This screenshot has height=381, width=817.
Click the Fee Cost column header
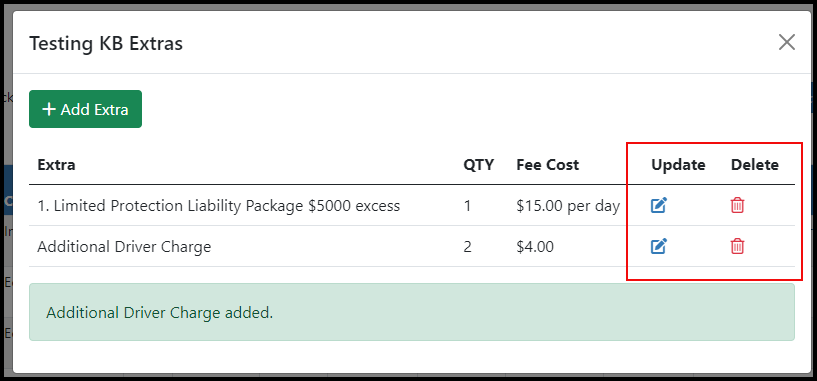(547, 165)
